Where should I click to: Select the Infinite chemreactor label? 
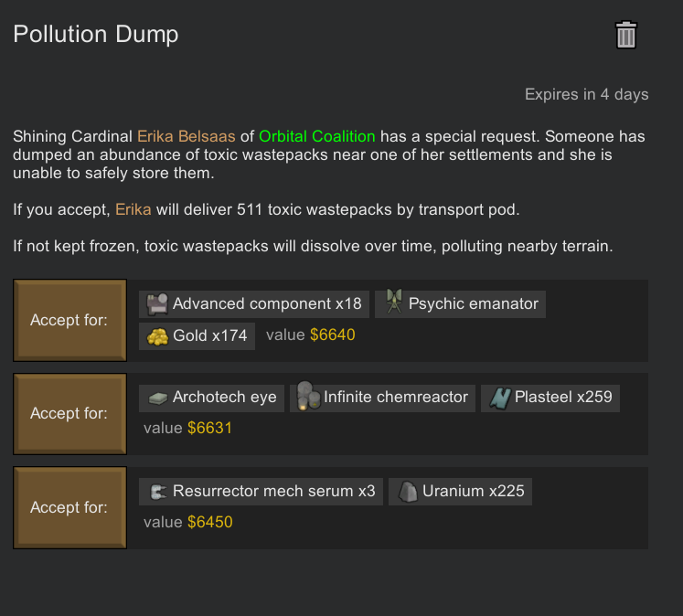click(396, 397)
